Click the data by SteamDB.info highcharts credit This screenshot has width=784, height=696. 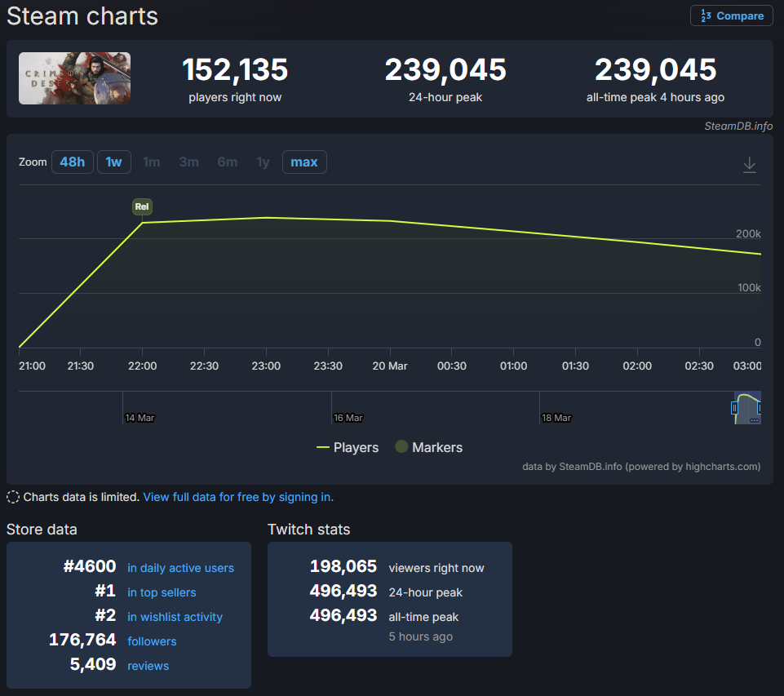coord(641,467)
